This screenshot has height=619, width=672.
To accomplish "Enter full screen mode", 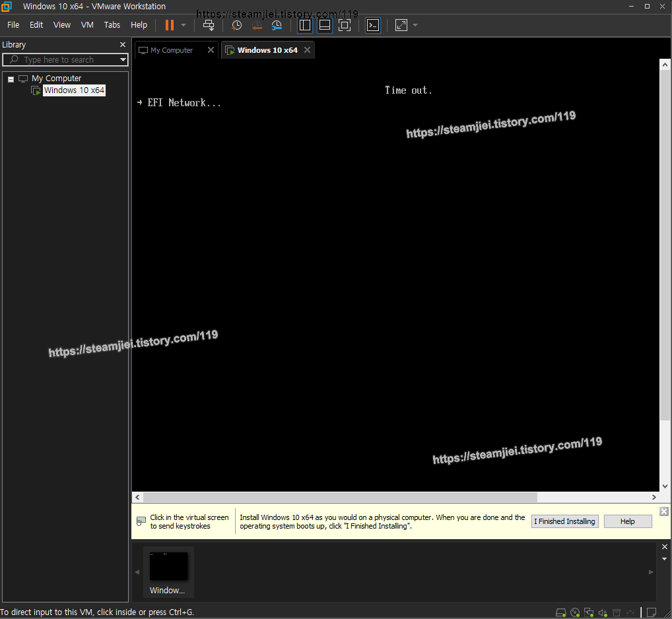I will tap(345, 25).
